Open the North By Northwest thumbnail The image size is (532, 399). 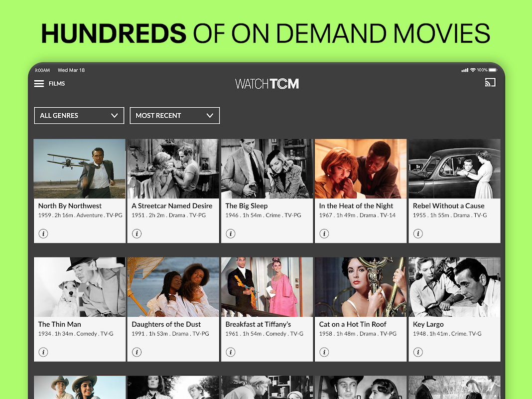(79, 169)
